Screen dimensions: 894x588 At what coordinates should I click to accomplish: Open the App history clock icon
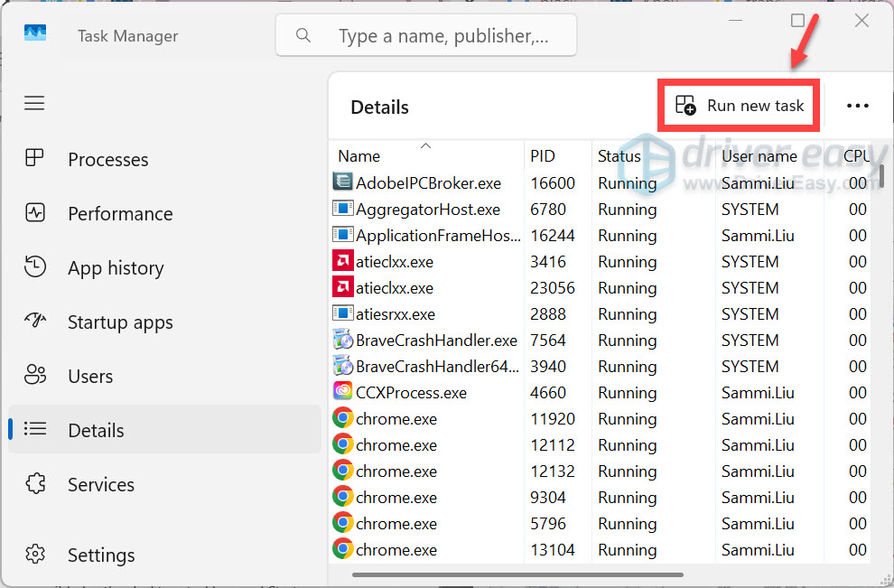35,267
